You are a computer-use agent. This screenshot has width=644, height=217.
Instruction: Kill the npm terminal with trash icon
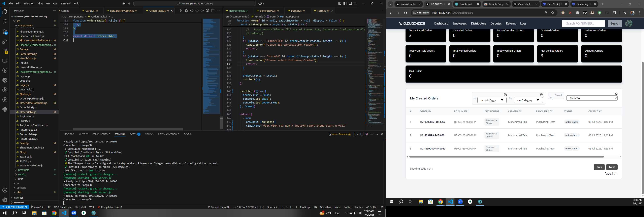click(366, 134)
